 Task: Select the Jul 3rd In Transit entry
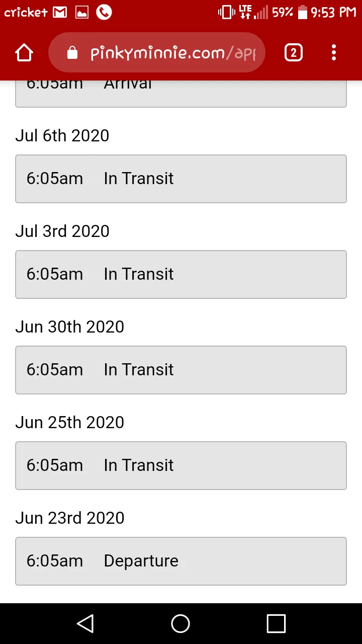pos(181,275)
